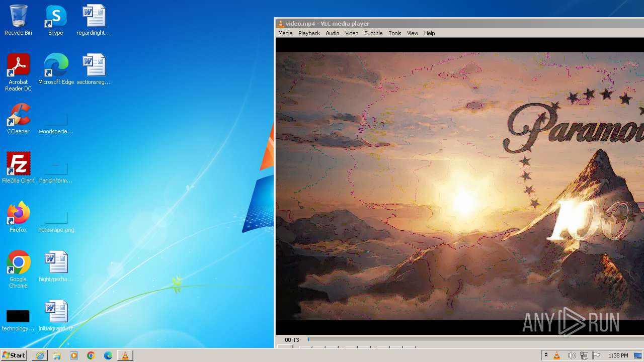This screenshot has height=362, width=644.
Task: Open the VLC Media menu
Action: pyautogui.click(x=285, y=33)
